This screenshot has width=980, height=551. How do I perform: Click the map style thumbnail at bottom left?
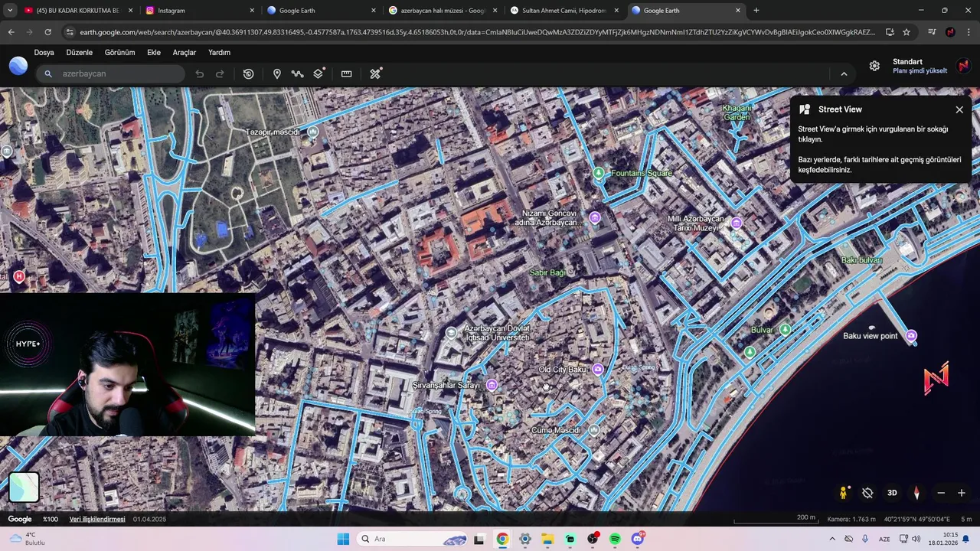pos(24,487)
